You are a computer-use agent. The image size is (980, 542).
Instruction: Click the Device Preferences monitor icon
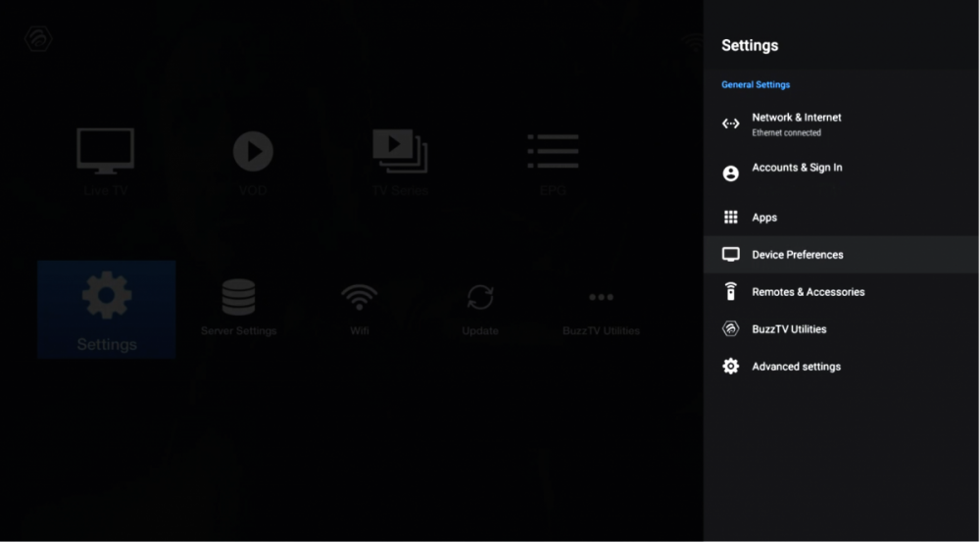click(730, 255)
